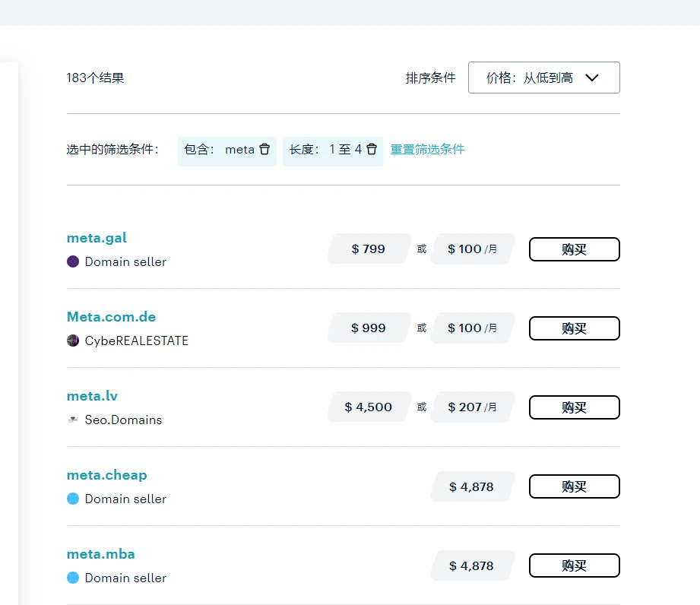
Task: Select the $ 799 price for meta.gal
Action: click(x=369, y=249)
